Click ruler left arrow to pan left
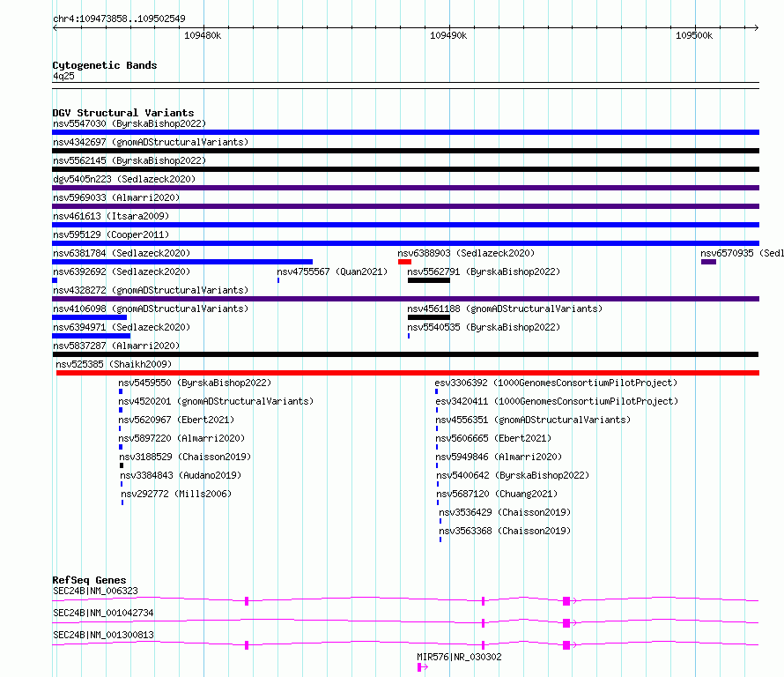Screen dimensions: 784x677 pyautogui.click(x=55, y=27)
